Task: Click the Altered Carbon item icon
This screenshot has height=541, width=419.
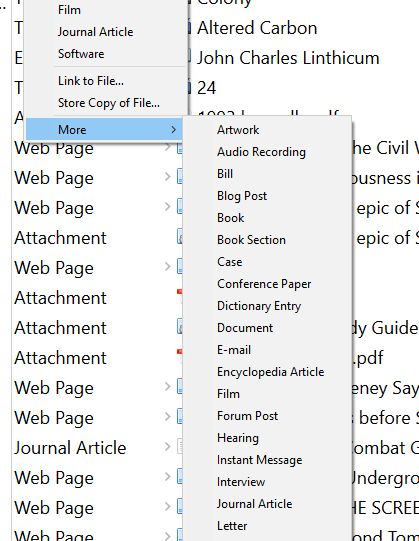Action: tap(189, 28)
